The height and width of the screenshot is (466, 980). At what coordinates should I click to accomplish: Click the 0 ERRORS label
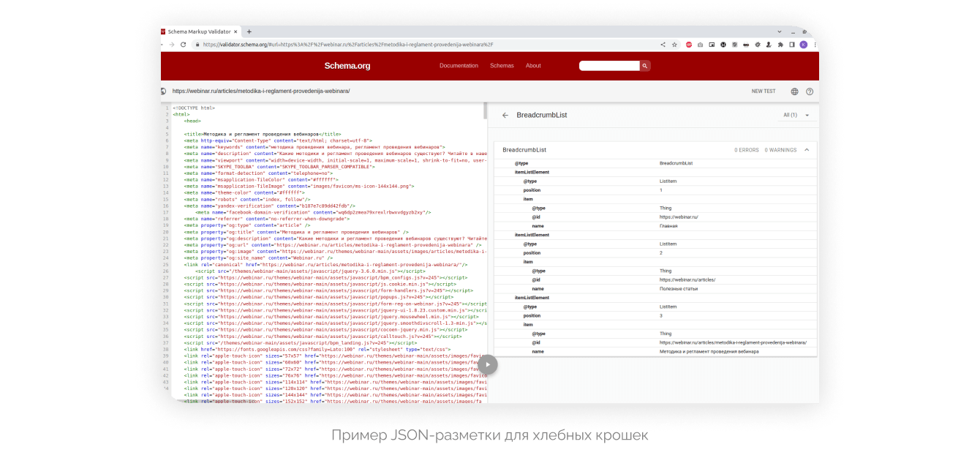[x=747, y=150]
